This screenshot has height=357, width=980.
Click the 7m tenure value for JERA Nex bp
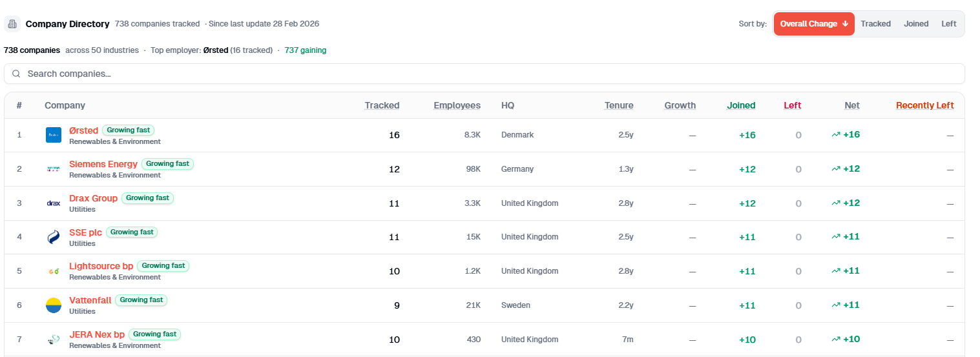628,340
